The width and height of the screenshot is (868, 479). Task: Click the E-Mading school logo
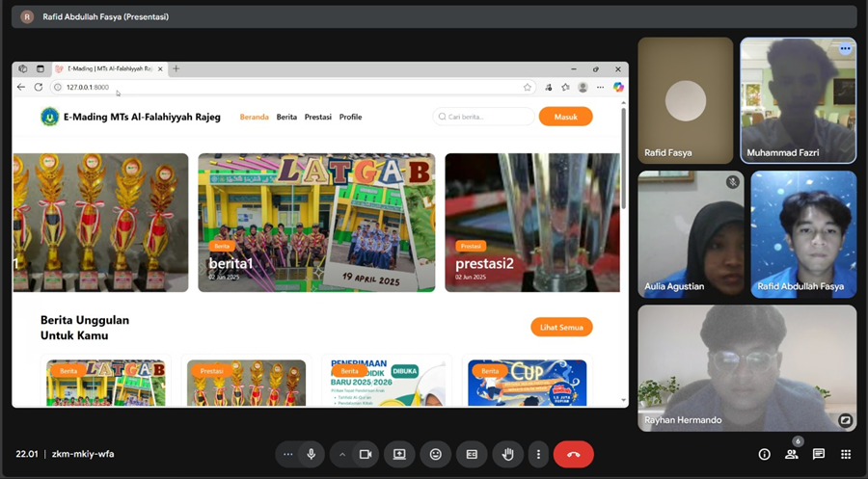[x=50, y=117]
